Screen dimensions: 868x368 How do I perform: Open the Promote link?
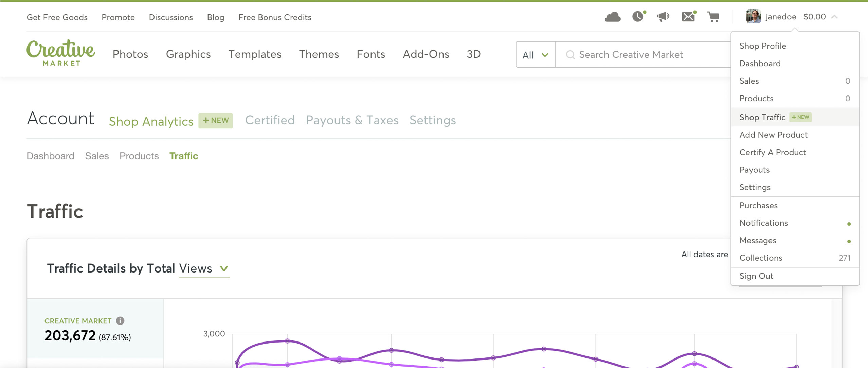[x=118, y=17]
